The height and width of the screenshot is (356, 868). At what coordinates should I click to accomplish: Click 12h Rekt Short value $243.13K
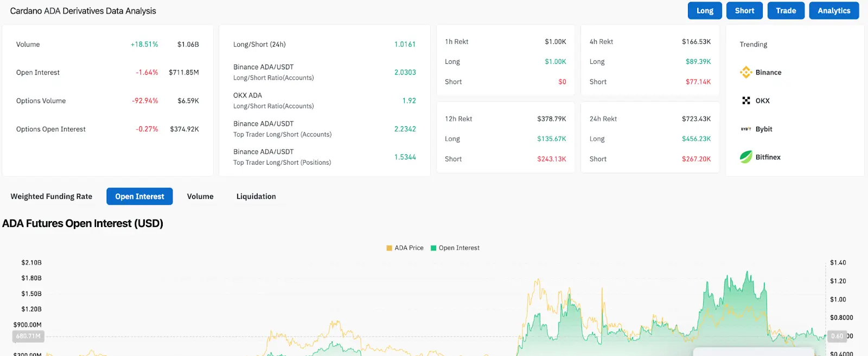pos(552,159)
